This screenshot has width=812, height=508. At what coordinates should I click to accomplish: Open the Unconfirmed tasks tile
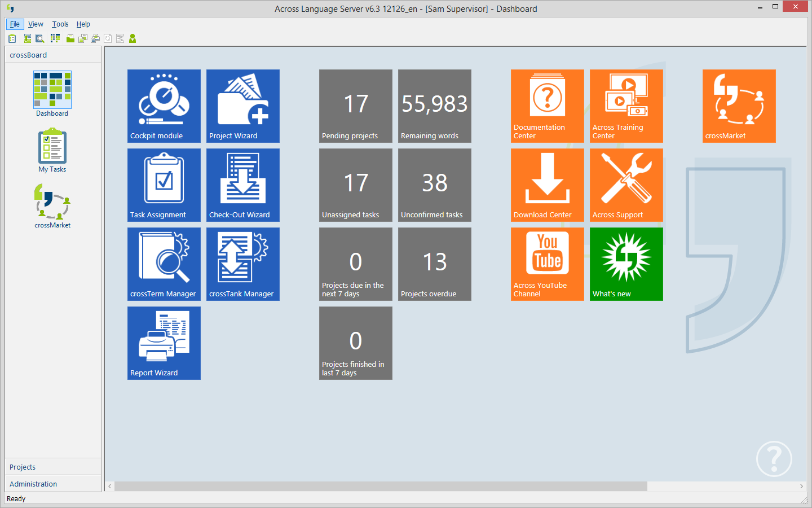pos(435,185)
